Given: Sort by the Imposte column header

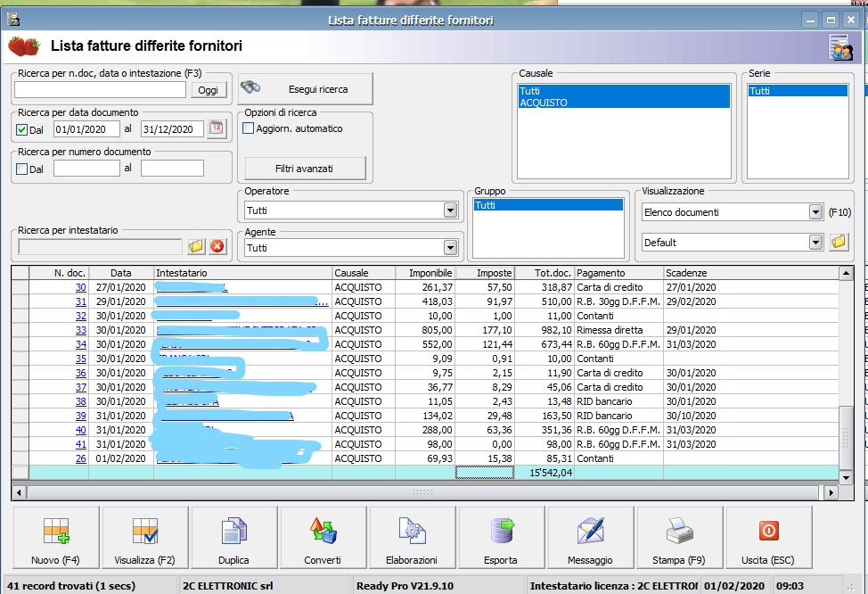Looking at the screenshot, I should [x=485, y=273].
